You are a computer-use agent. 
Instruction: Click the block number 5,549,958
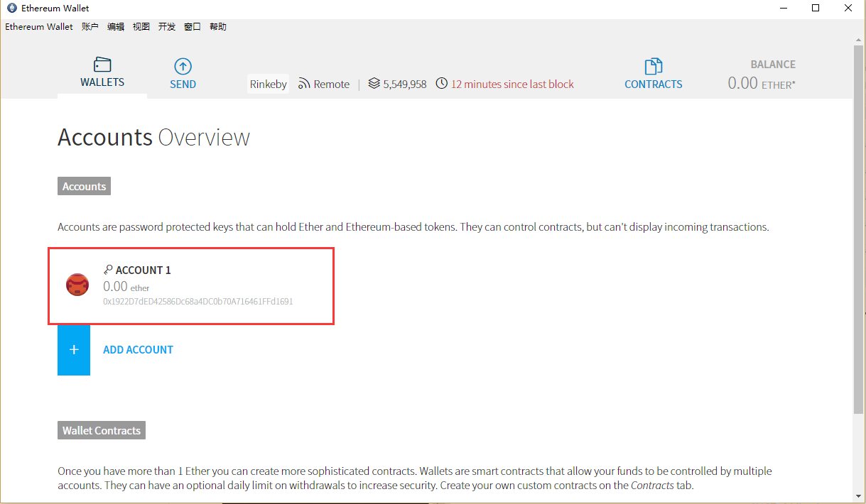[405, 84]
